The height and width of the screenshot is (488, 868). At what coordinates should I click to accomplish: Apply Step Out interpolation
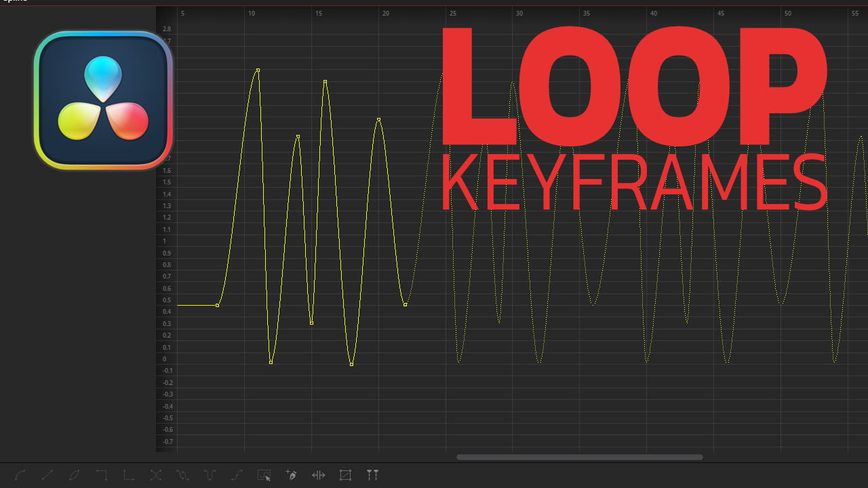point(129,475)
